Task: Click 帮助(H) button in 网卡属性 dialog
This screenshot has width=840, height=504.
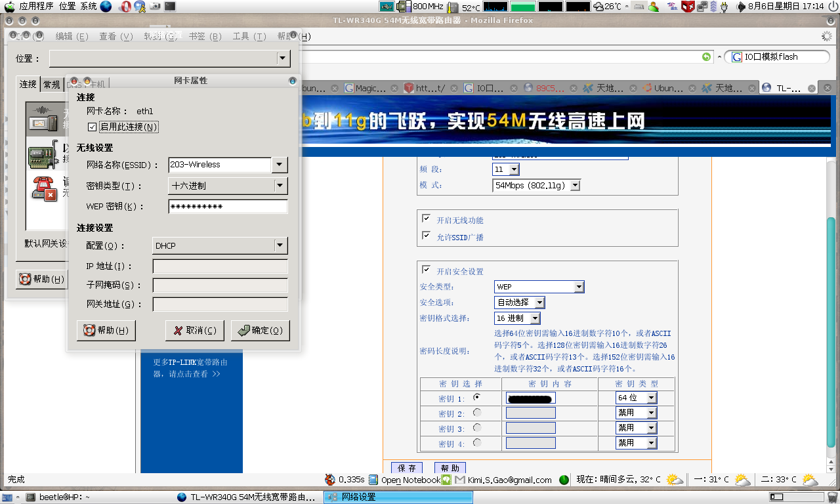Action: point(106,331)
